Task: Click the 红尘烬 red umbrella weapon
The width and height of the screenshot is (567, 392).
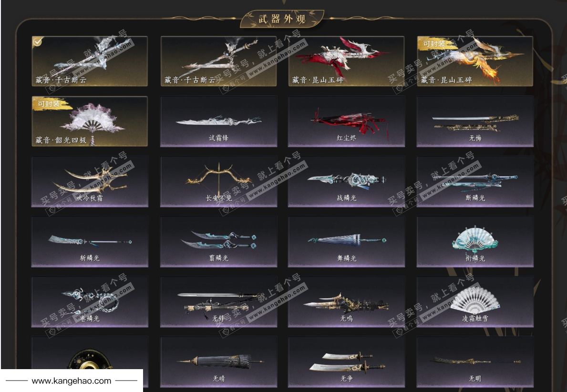Action: [x=346, y=121]
